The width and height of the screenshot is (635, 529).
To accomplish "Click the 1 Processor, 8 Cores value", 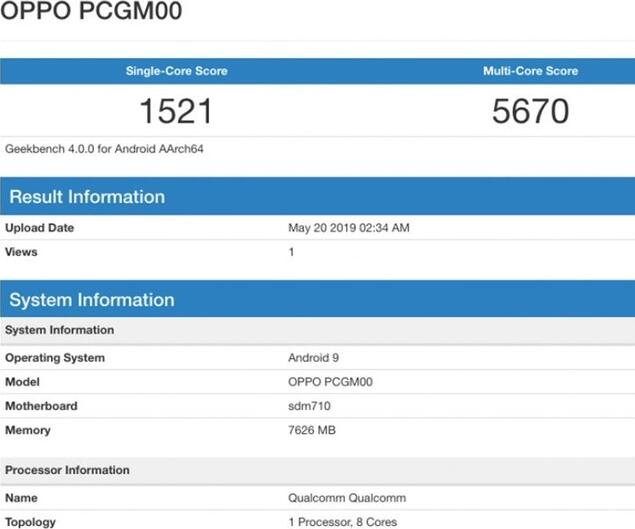I will point(343,522).
